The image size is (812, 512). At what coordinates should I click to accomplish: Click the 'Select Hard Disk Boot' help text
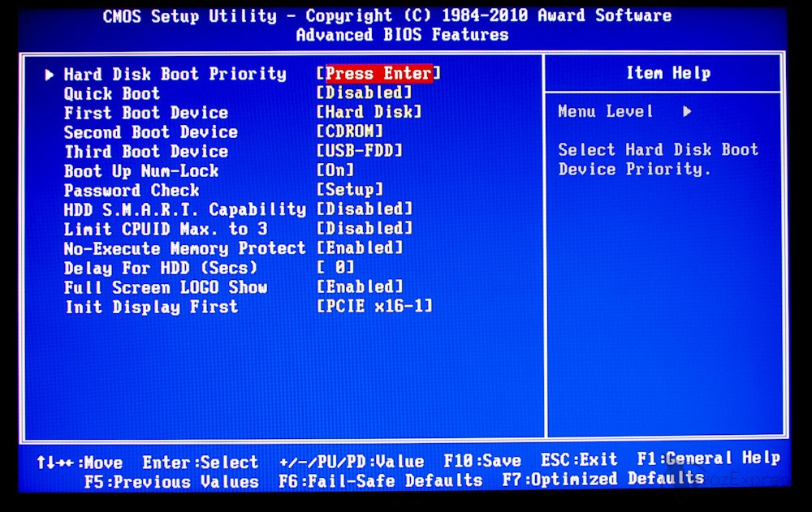659,149
